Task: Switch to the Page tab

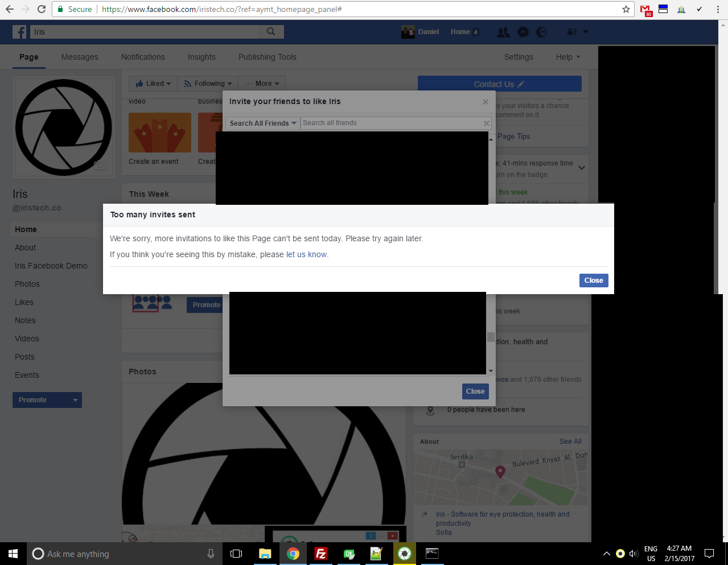Action: 29,57
